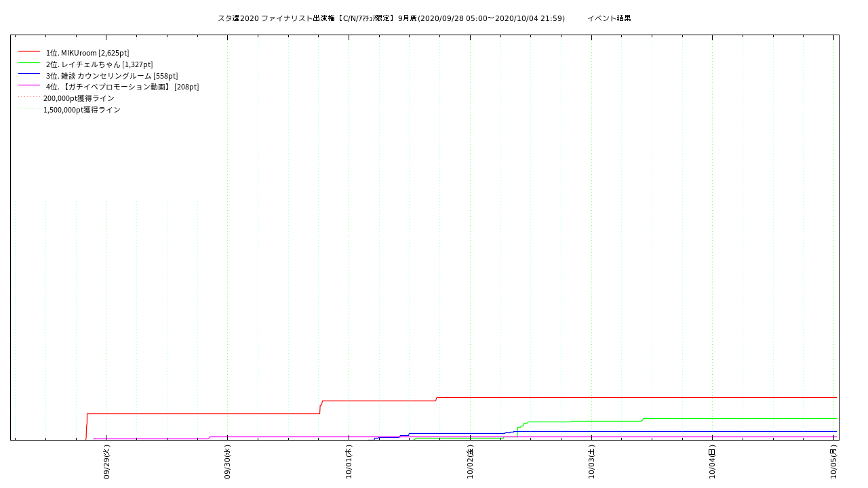This screenshot has width=868, height=488.
Task: Click the 10/02(金) axis date label
Action: click(x=470, y=462)
